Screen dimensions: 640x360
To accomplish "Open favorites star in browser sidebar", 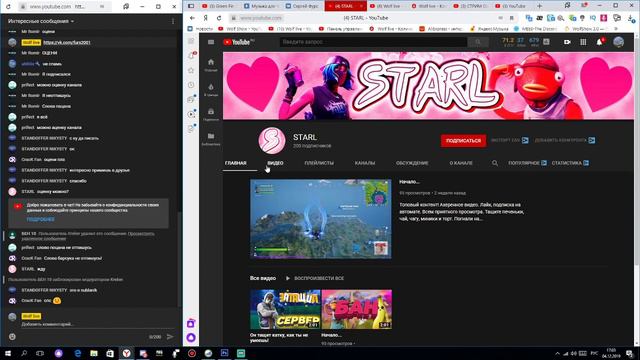I will pos(191,71).
